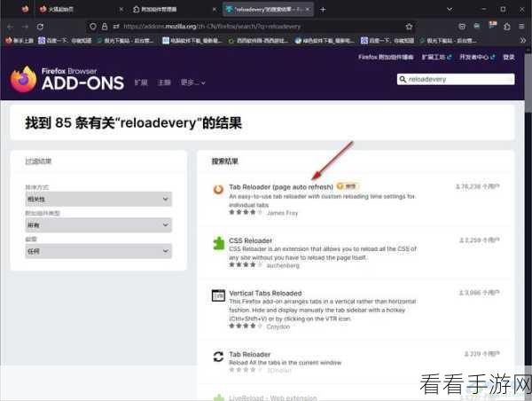Click the address bar URL
The width and height of the screenshot is (532, 401).
coord(212,27)
